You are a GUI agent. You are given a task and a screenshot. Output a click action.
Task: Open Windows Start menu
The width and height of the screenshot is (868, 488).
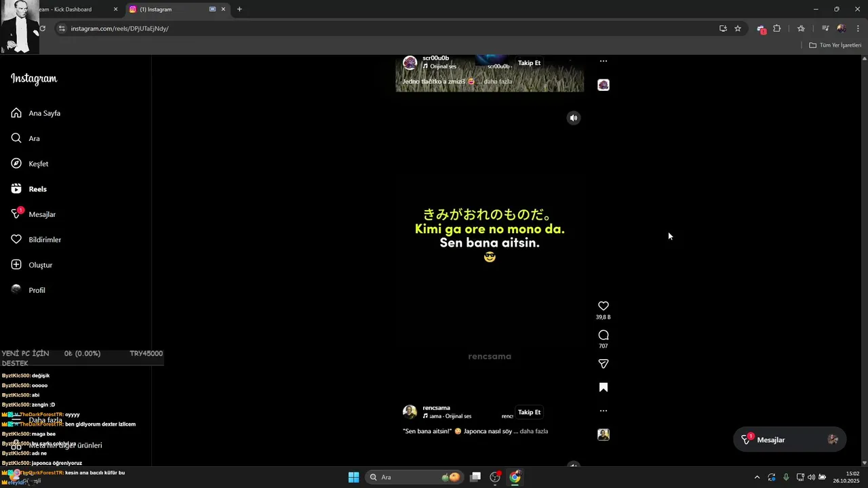pos(353,477)
